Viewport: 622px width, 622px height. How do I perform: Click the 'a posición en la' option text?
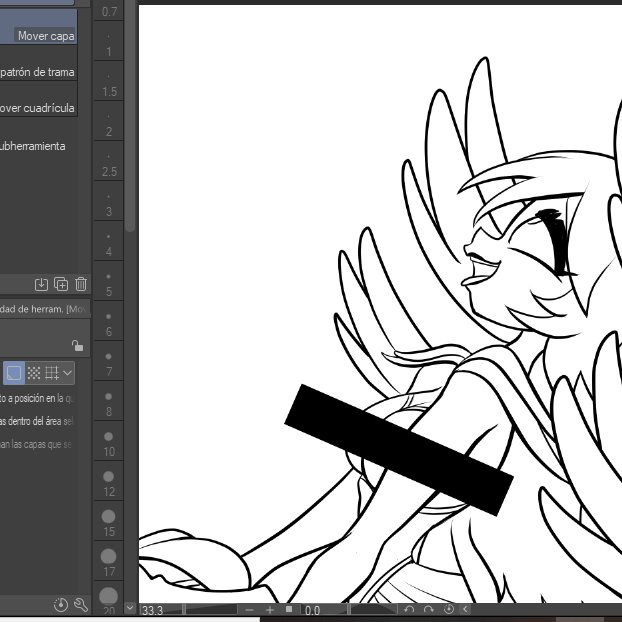pyautogui.click(x=36, y=398)
